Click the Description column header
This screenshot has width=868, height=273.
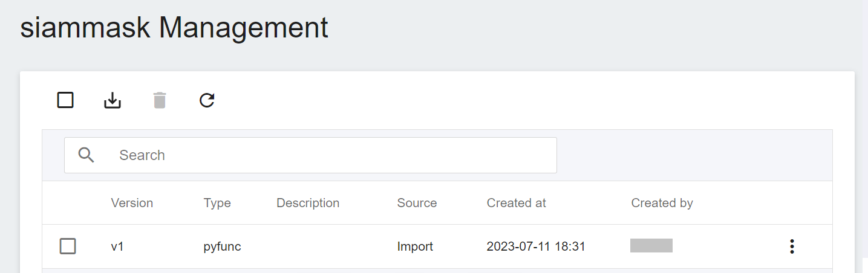308,203
